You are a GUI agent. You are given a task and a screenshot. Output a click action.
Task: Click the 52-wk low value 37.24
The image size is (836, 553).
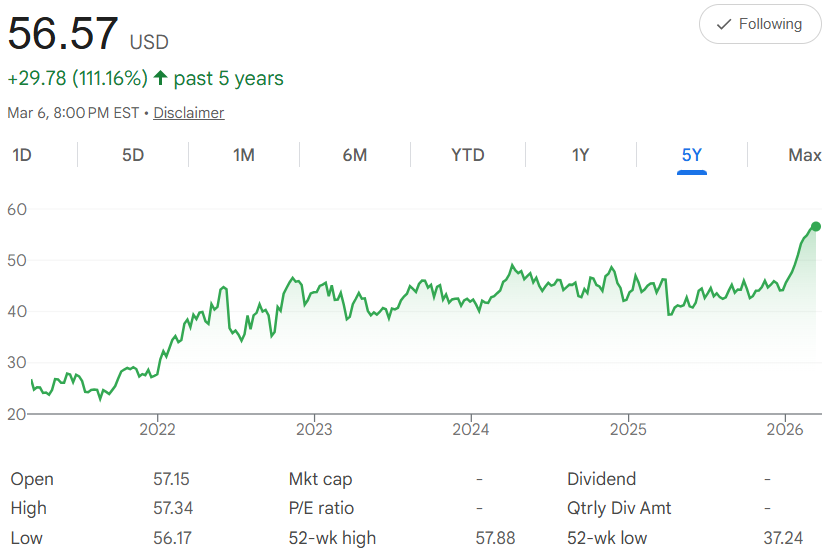click(x=783, y=538)
